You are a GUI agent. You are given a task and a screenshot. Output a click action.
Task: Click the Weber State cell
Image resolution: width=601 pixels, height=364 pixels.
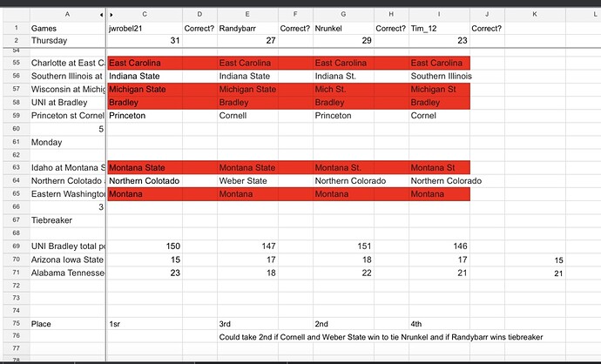pos(247,180)
